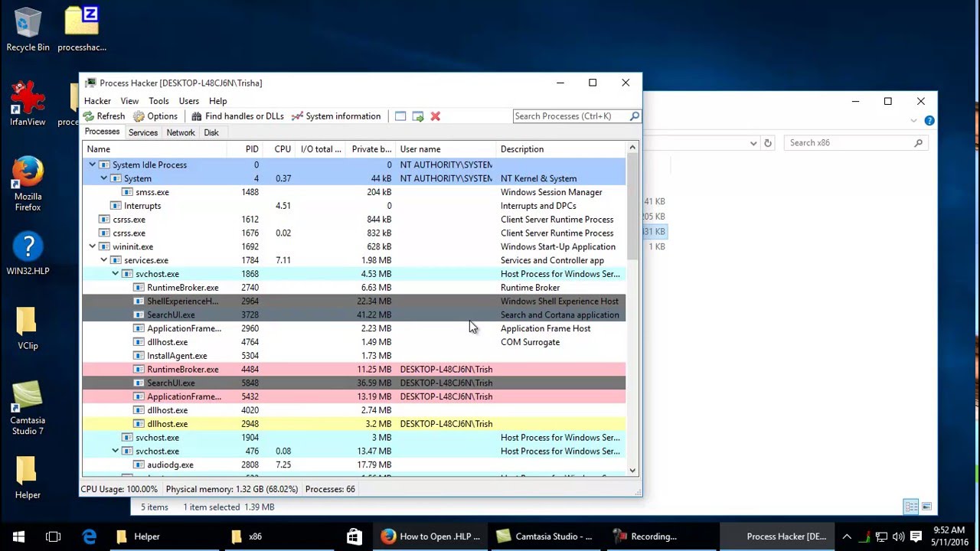
Task: Switch to the Services tab
Action: pos(143,132)
